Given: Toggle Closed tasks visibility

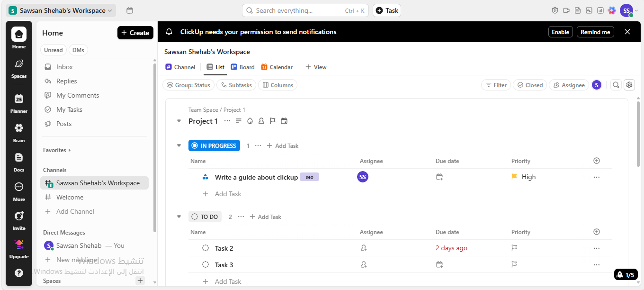Looking at the screenshot, I should 530,85.
